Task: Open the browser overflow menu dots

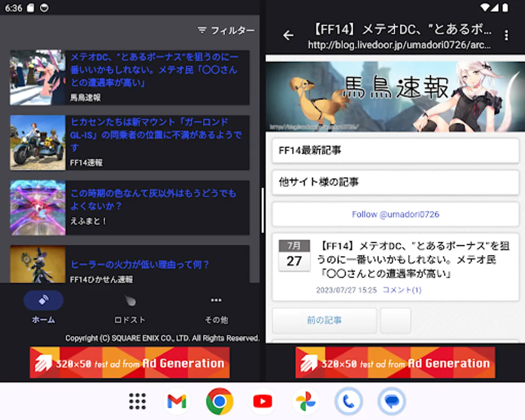Action: (x=506, y=35)
